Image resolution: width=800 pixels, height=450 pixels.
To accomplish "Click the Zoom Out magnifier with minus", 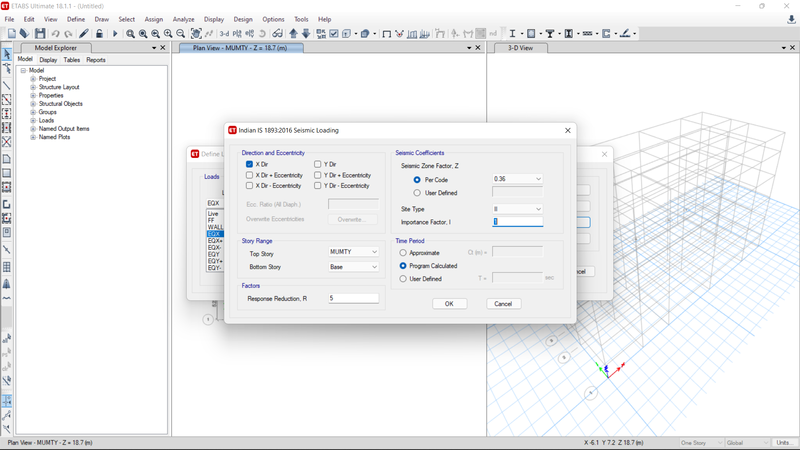I will [181, 34].
